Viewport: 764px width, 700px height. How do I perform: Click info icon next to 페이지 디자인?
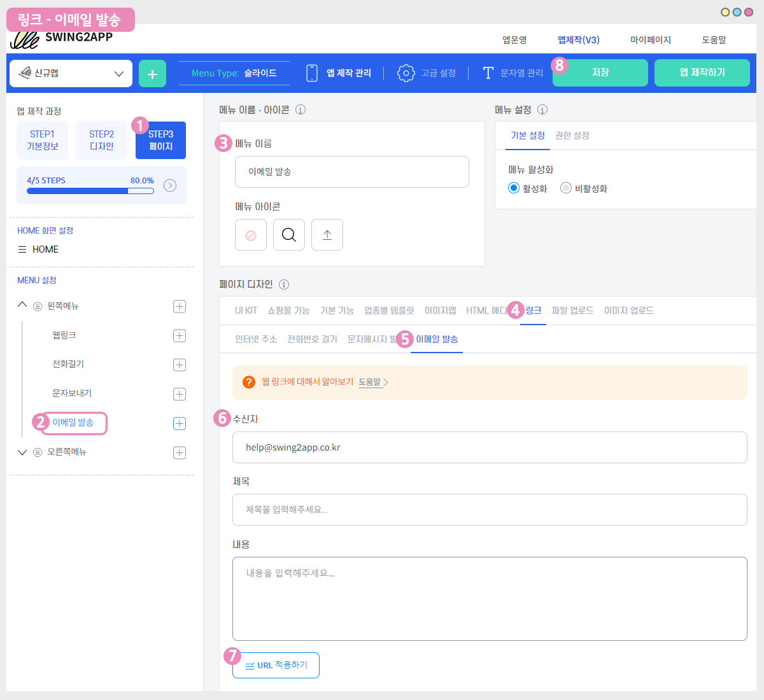pos(284,284)
